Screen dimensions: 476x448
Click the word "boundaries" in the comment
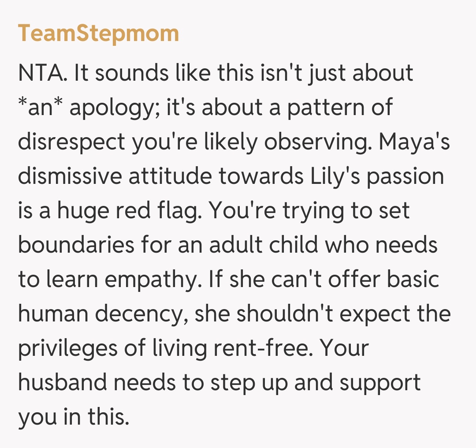[x=76, y=245]
